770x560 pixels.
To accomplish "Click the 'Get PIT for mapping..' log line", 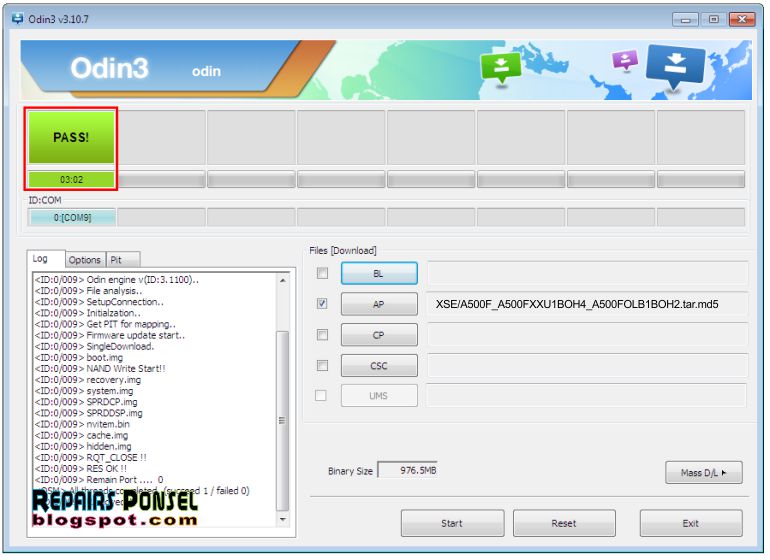I will 105,324.
